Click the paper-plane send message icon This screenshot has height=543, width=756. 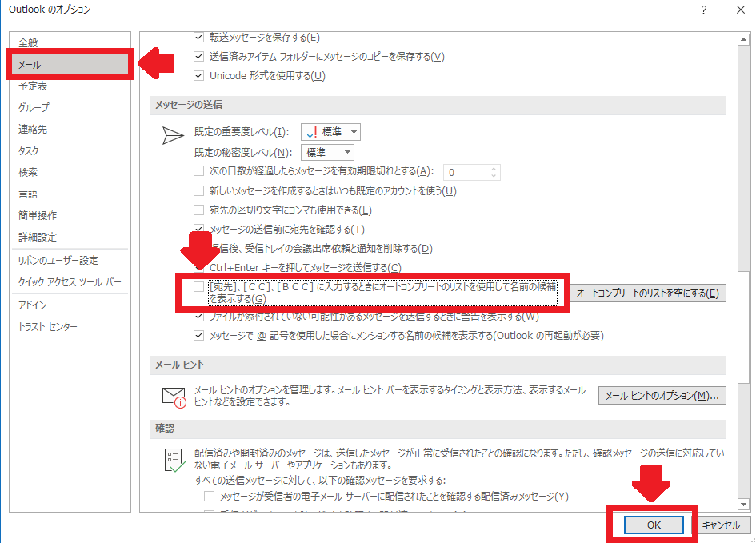click(x=173, y=135)
